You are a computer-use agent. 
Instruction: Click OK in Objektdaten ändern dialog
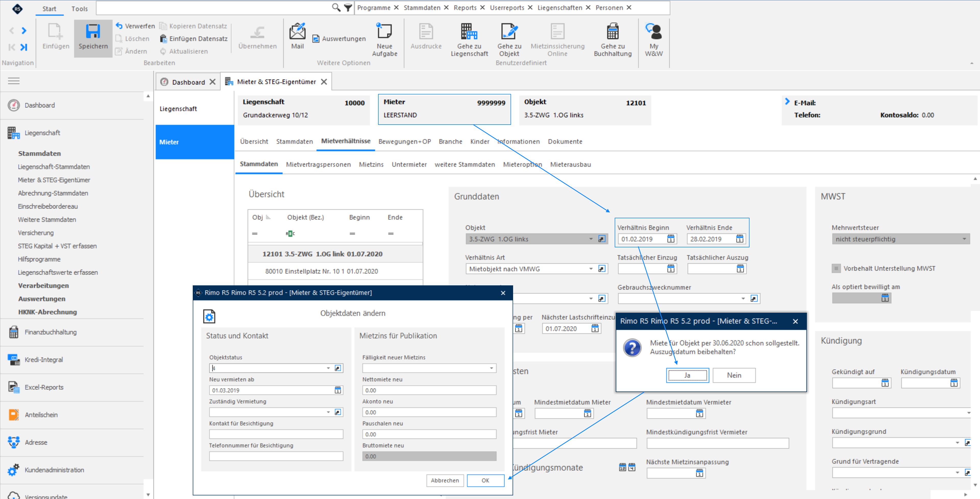pyautogui.click(x=486, y=480)
